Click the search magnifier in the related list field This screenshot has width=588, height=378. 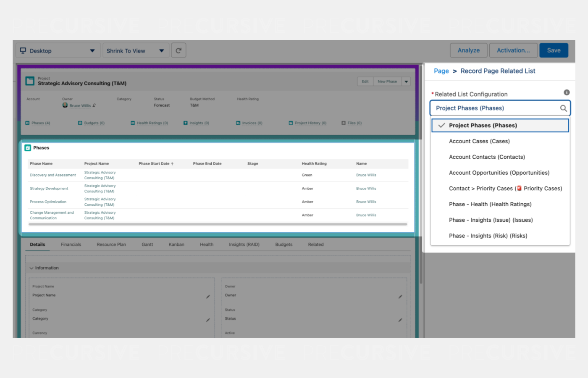[563, 108]
